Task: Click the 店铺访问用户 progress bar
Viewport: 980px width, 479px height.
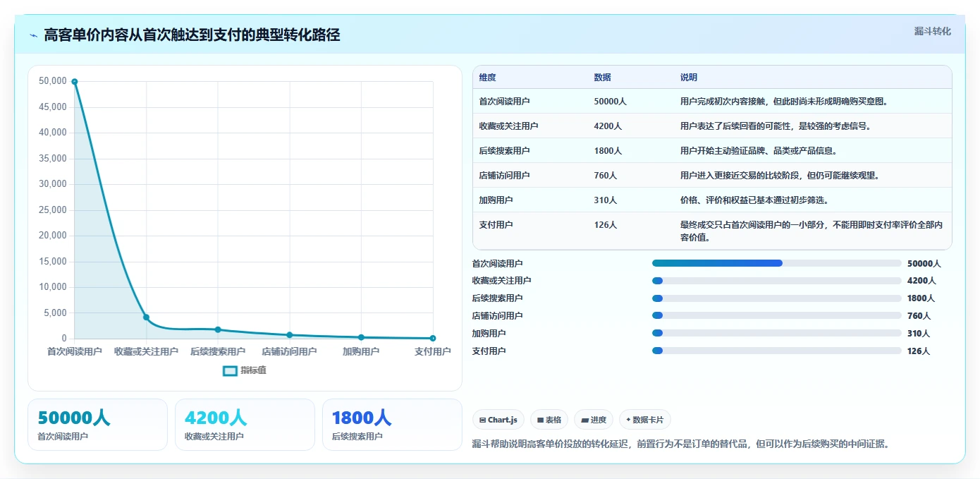Action: tap(777, 315)
